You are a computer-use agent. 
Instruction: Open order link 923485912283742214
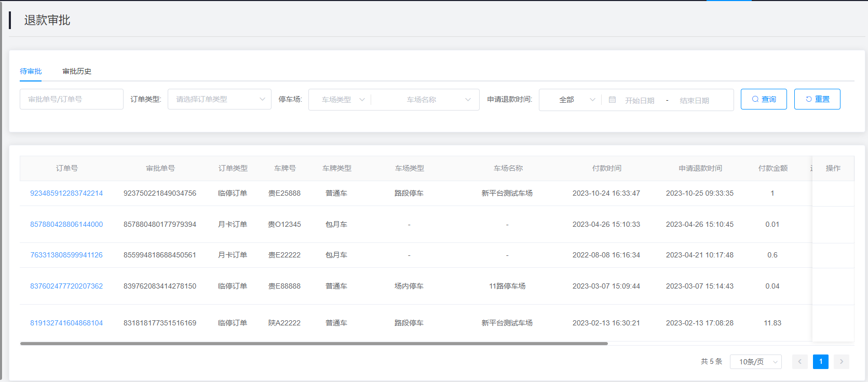[66, 193]
